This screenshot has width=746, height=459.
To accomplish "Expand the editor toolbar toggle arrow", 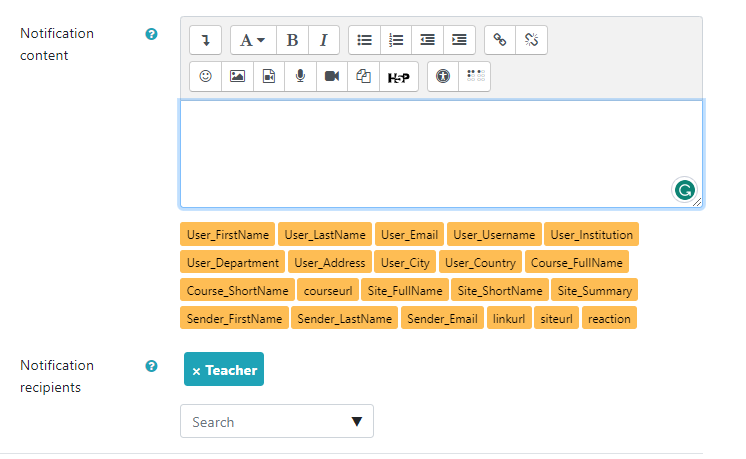I will 206,40.
